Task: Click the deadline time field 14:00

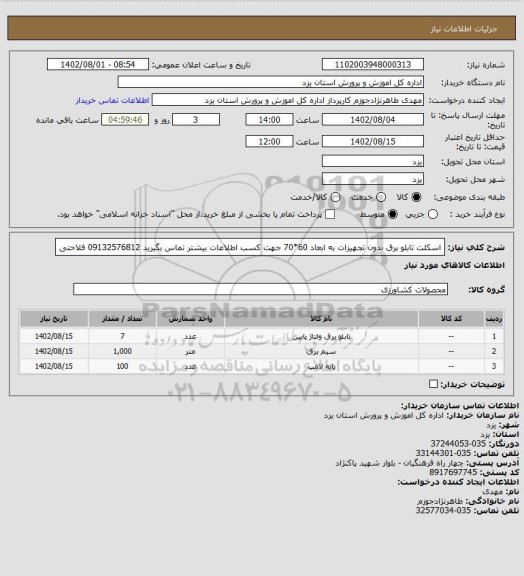Action: click(269, 120)
